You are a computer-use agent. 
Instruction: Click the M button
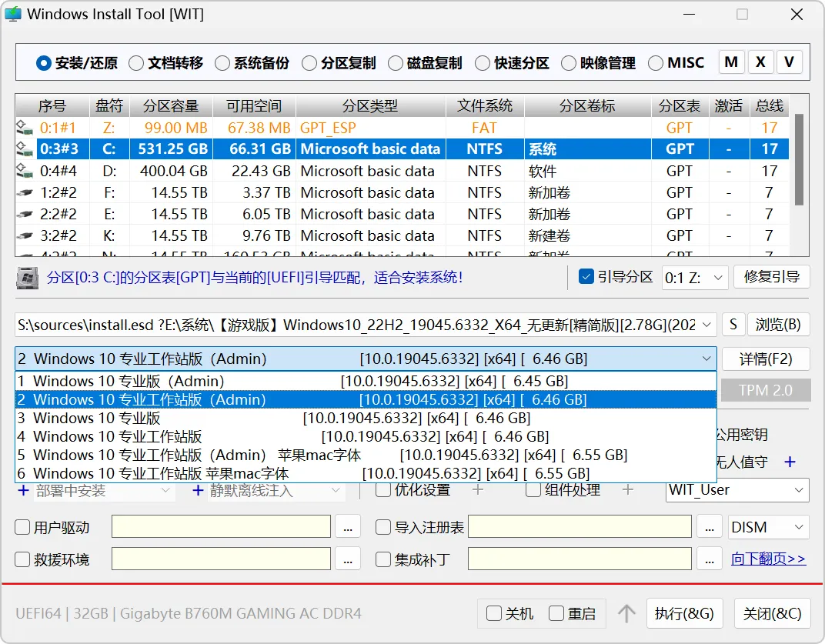pos(731,62)
